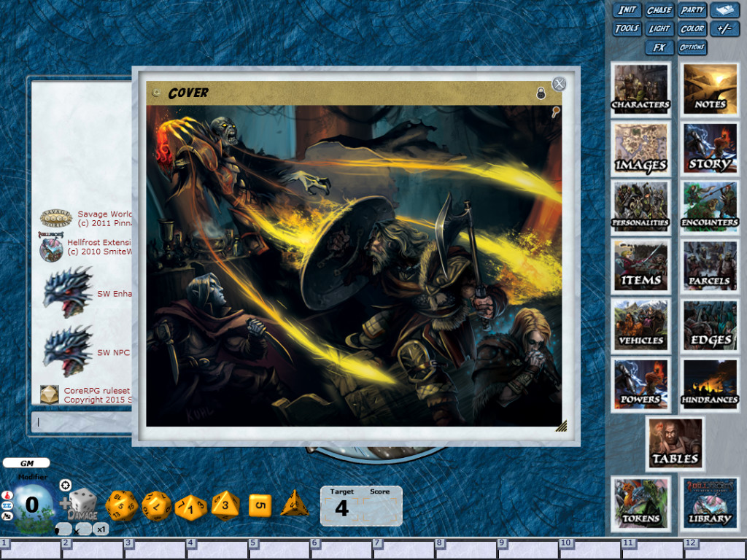747x560 pixels.
Task: Open the Images panel
Action: pyautogui.click(x=640, y=147)
